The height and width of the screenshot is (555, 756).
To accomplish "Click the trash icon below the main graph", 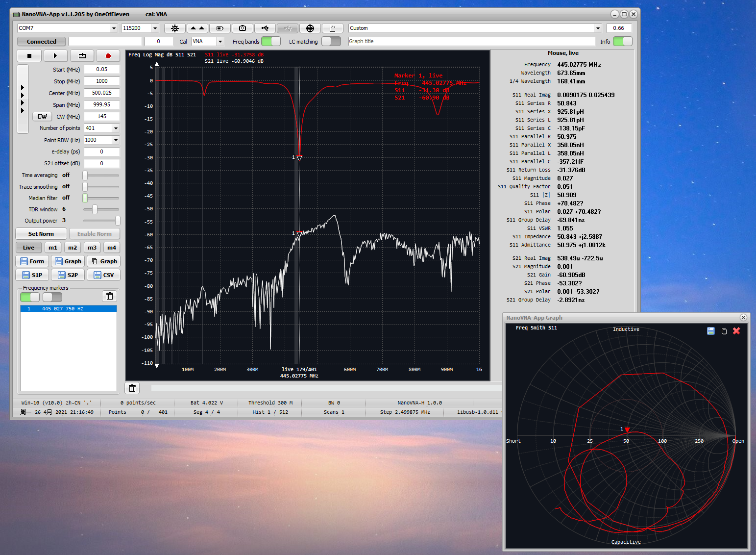I will coord(132,388).
